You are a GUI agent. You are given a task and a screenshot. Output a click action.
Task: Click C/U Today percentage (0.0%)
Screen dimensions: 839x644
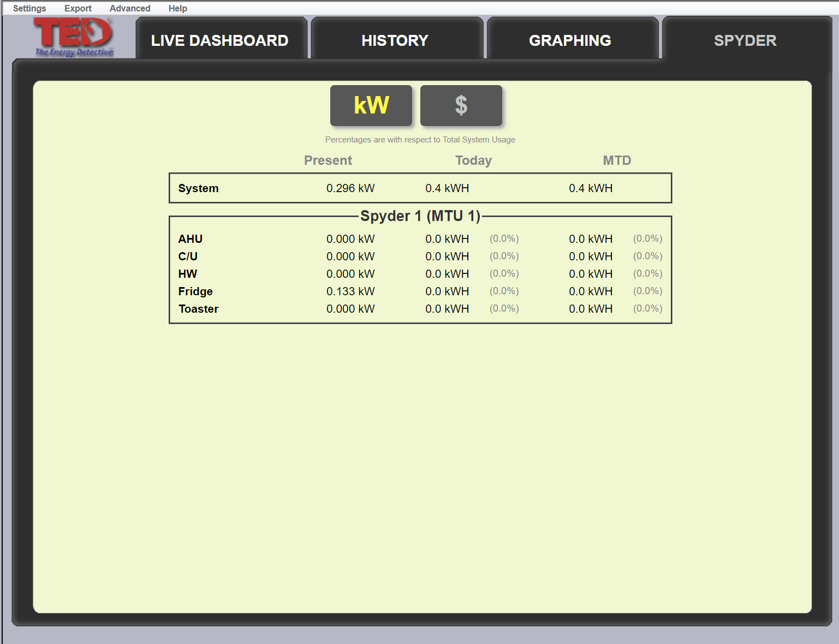point(504,256)
